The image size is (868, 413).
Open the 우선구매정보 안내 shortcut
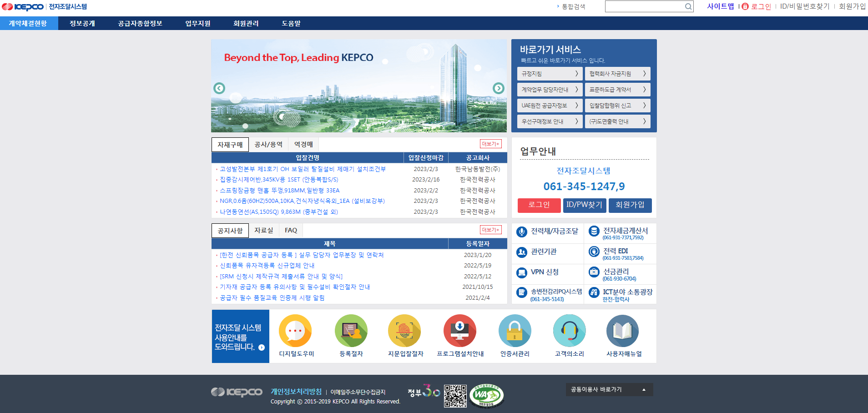coord(550,121)
